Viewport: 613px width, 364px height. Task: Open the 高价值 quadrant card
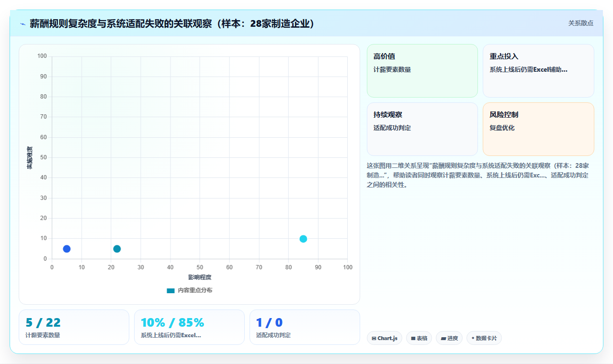click(422, 71)
